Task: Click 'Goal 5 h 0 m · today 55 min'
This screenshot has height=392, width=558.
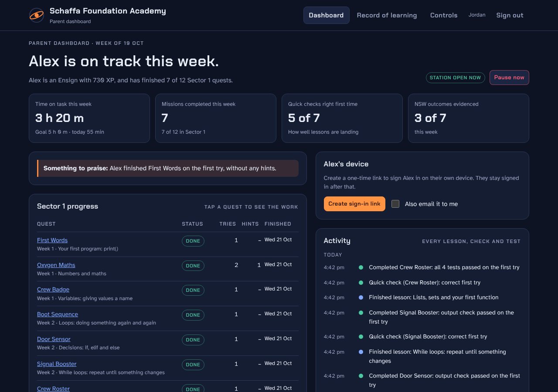Action: coord(70,132)
